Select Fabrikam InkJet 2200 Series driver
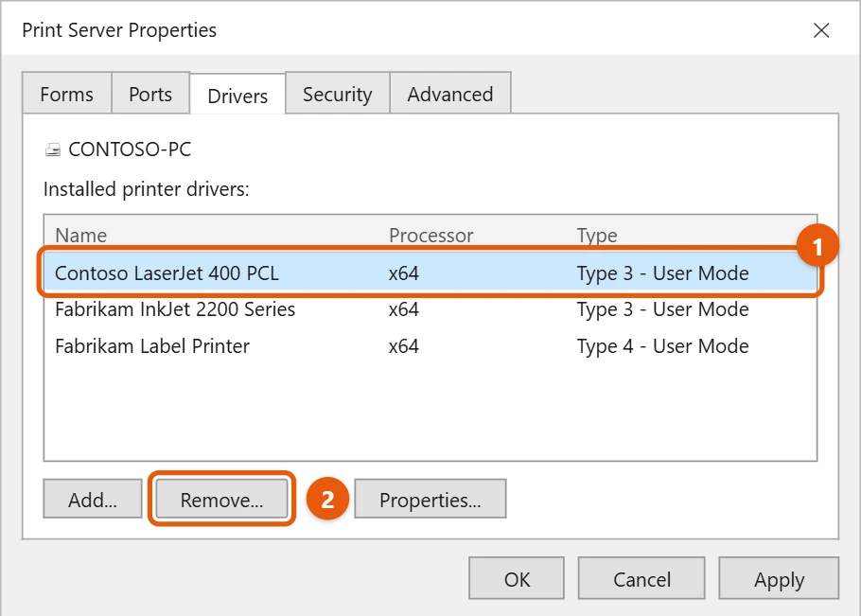The image size is (861, 616). tap(430, 309)
